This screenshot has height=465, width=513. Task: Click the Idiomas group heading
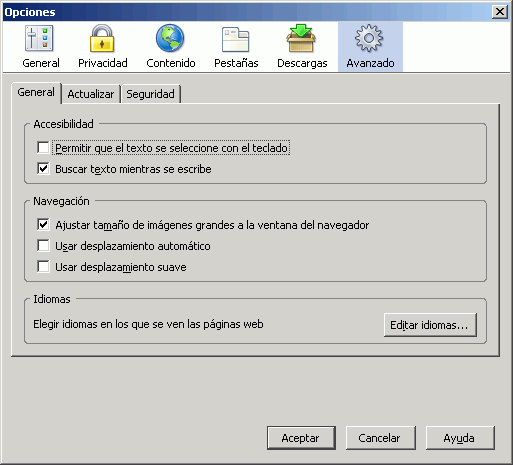coord(52,299)
